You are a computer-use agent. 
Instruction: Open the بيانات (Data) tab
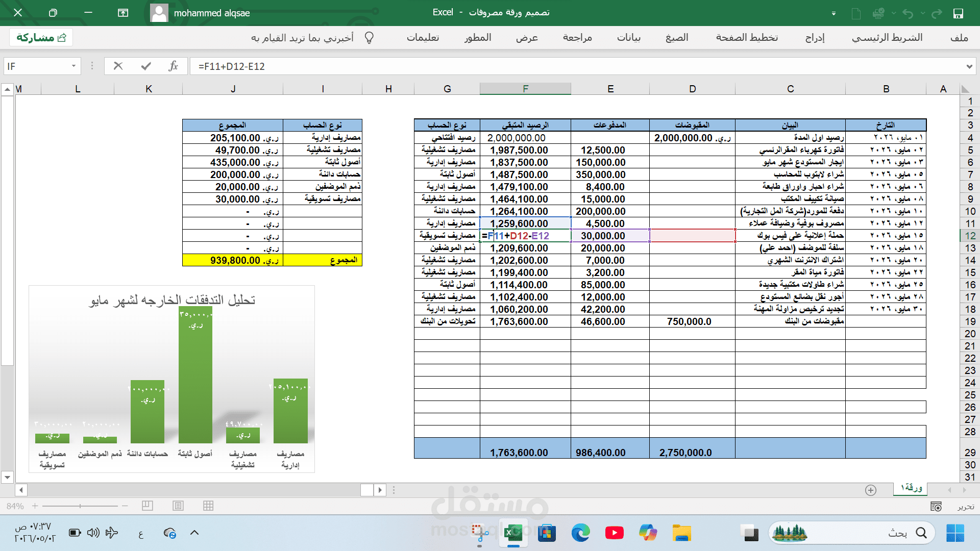pyautogui.click(x=629, y=38)
